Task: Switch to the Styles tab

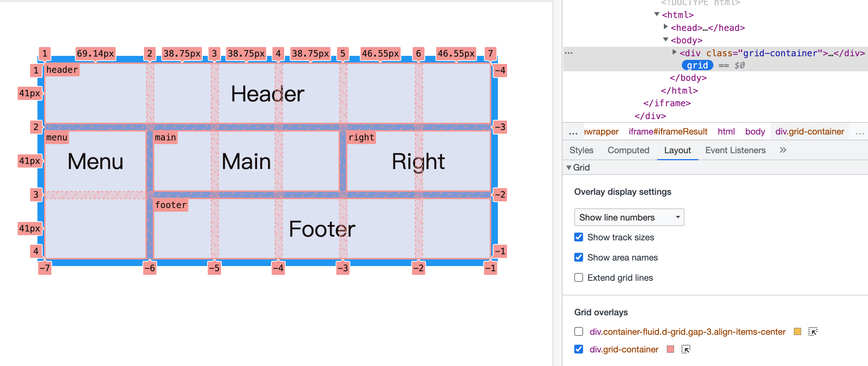Action: click(581, 150)
